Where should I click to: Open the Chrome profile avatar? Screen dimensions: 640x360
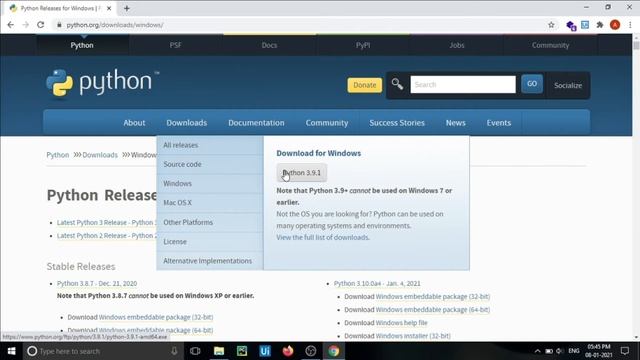[615, 25]
